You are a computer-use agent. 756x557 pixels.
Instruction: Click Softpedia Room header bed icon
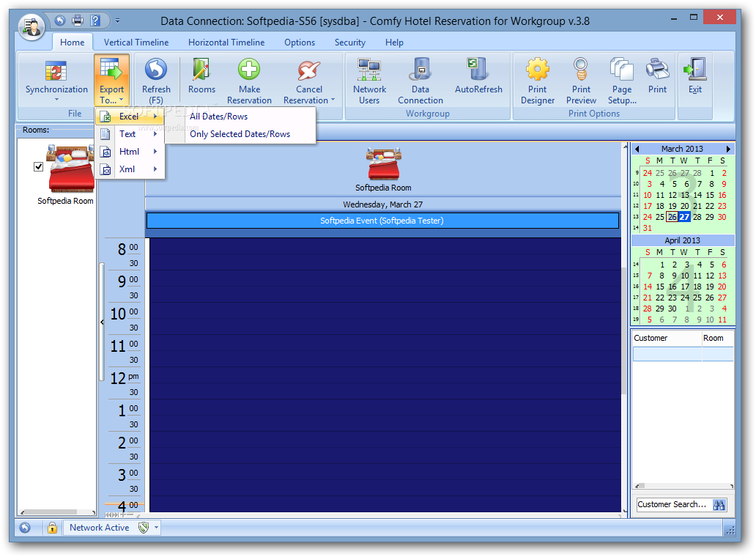[x=383, y=163]
